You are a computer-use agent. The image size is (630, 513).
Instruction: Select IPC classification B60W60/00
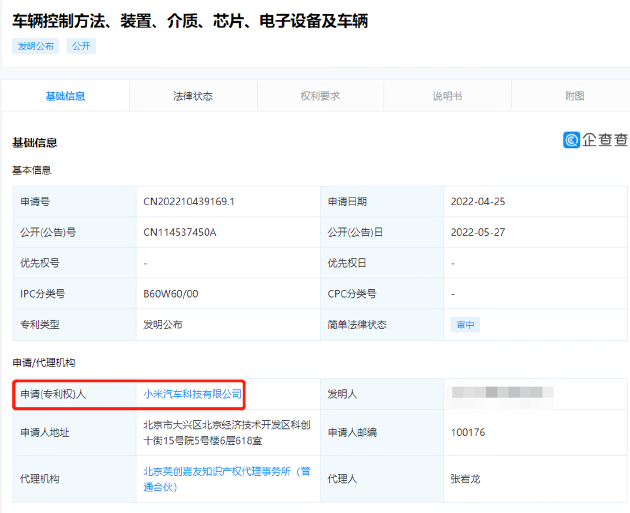pyautogui.click(x=171, y=294)
